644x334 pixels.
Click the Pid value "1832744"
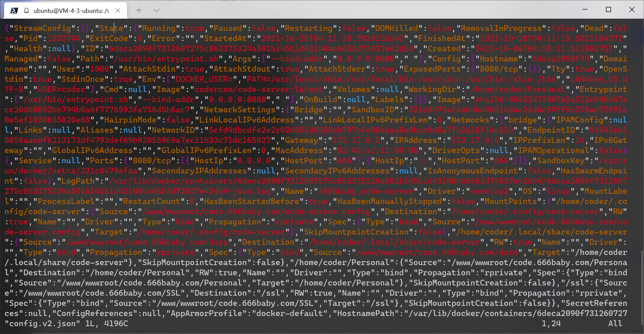[x=64, y=39]
